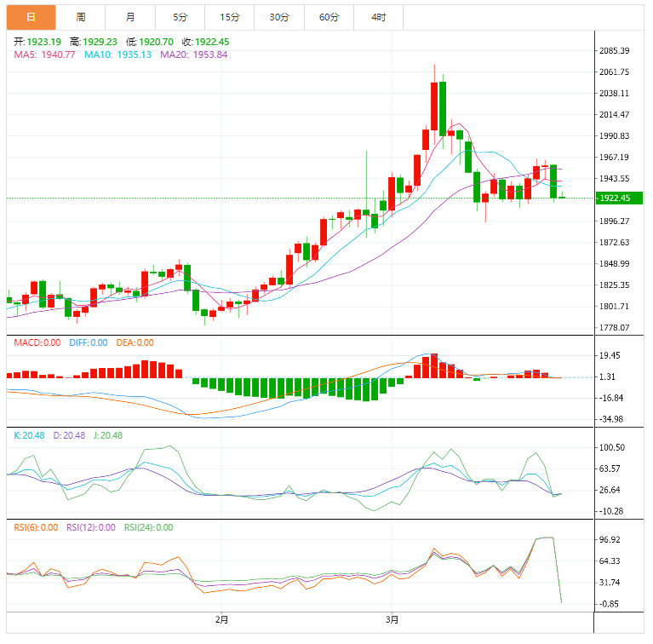The width and height of the screenshot is (653, 644).
Task: Select the 日 daily chart tab
Action: [x=31, y=18]
